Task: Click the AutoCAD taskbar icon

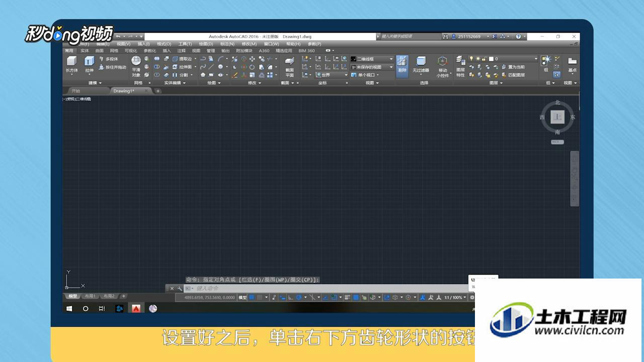Action: (136, 308)
